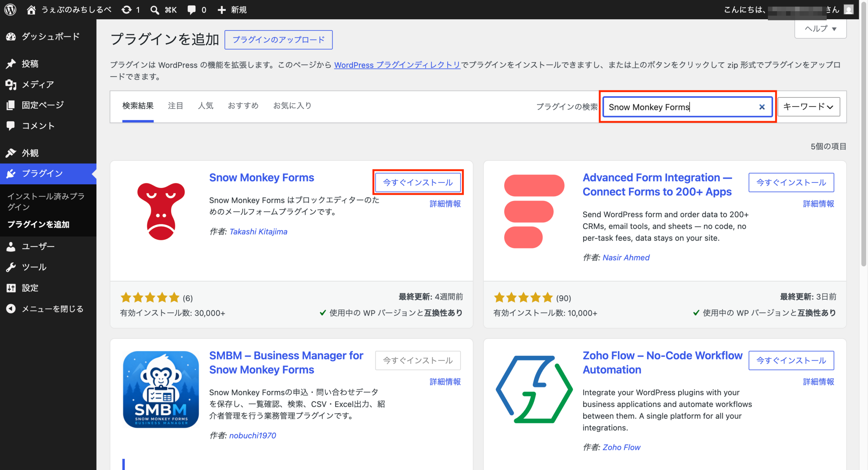Viewport: 868px width, 470px height.
Task: Click Advanced Form Integration plugin logo
Action: pos(534,211)
